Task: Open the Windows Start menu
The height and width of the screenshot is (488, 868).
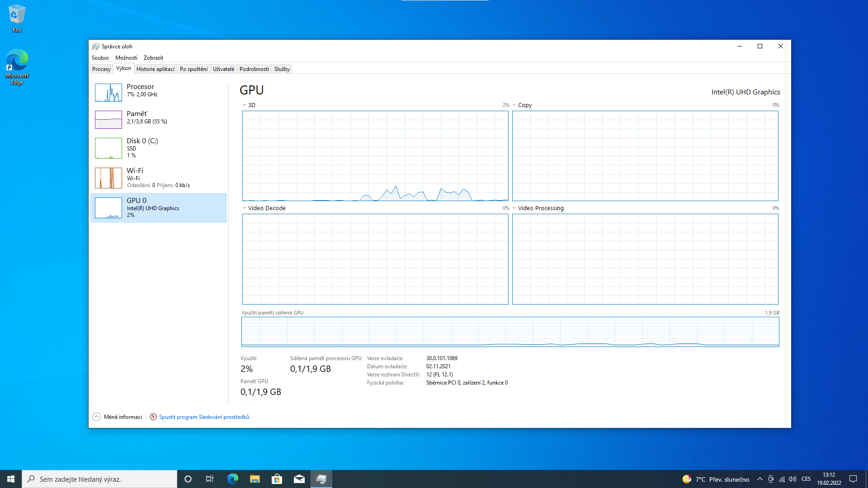Action: (x=11, y=479)
